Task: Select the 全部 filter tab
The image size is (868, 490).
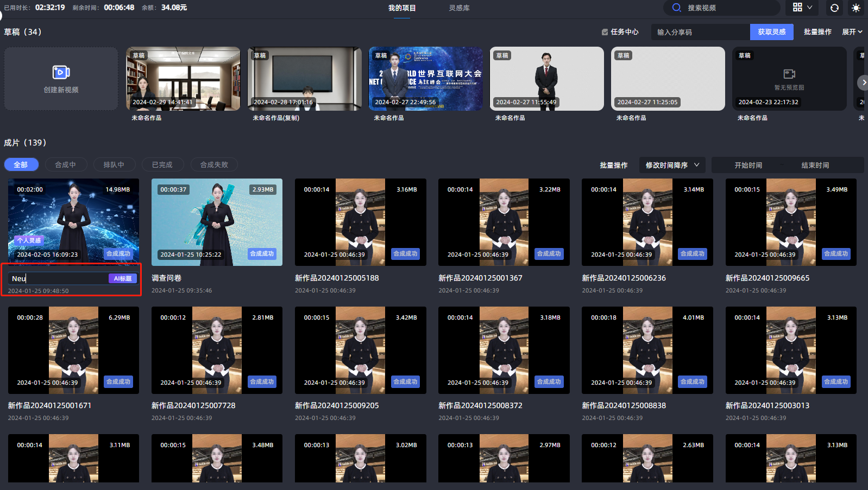Action: 21,164
